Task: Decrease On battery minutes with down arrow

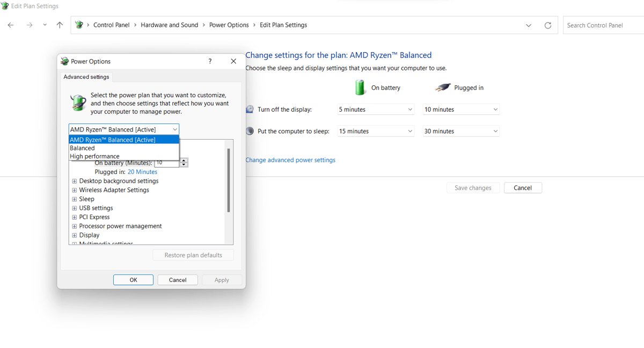Action: click(184, 165)
